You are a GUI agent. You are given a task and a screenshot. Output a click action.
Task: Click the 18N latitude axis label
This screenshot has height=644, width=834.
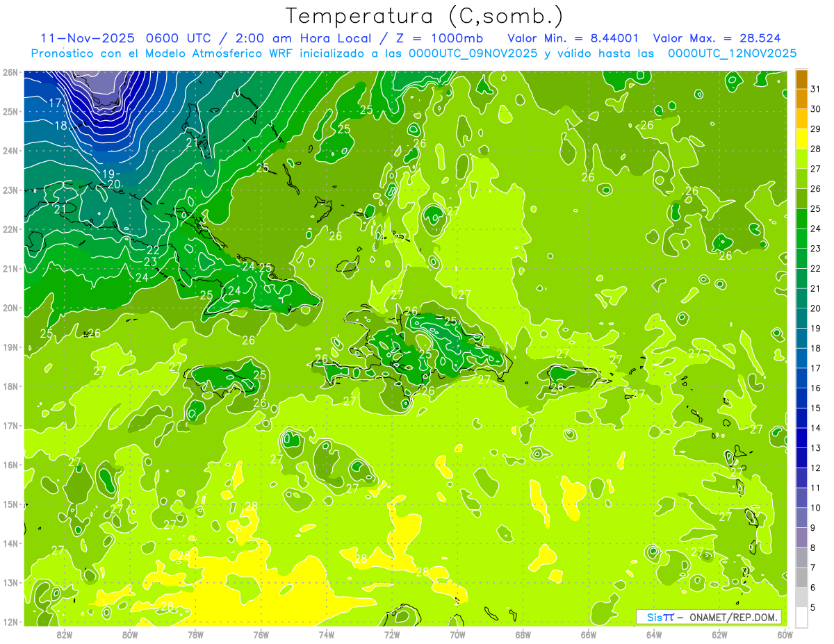click(x=10, y=386)
